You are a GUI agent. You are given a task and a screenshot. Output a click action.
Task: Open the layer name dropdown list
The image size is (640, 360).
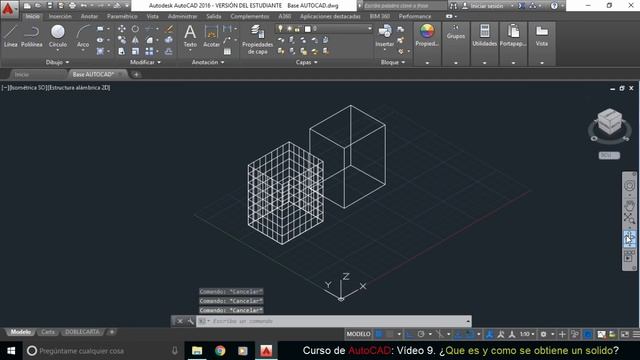(x=370, y=29)
